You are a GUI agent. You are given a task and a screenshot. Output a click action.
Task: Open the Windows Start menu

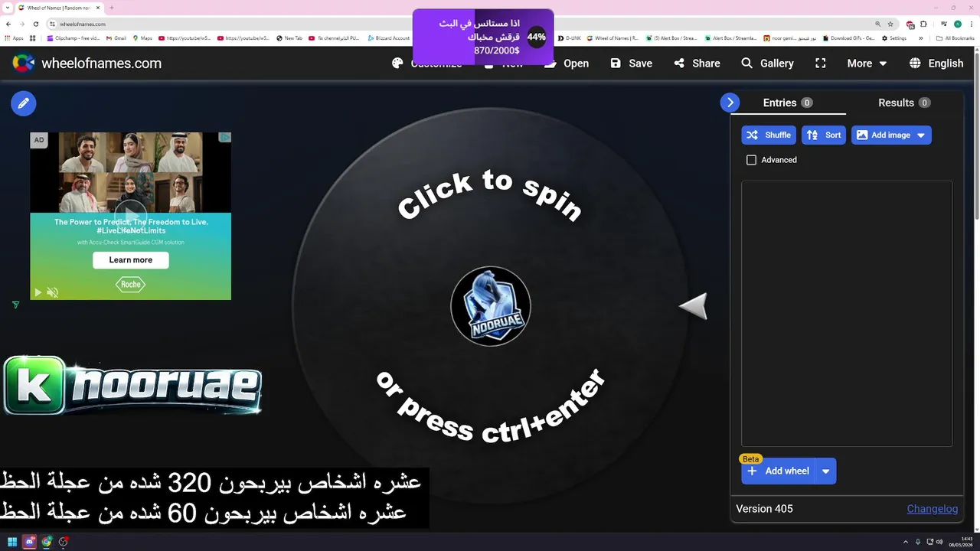12,542
